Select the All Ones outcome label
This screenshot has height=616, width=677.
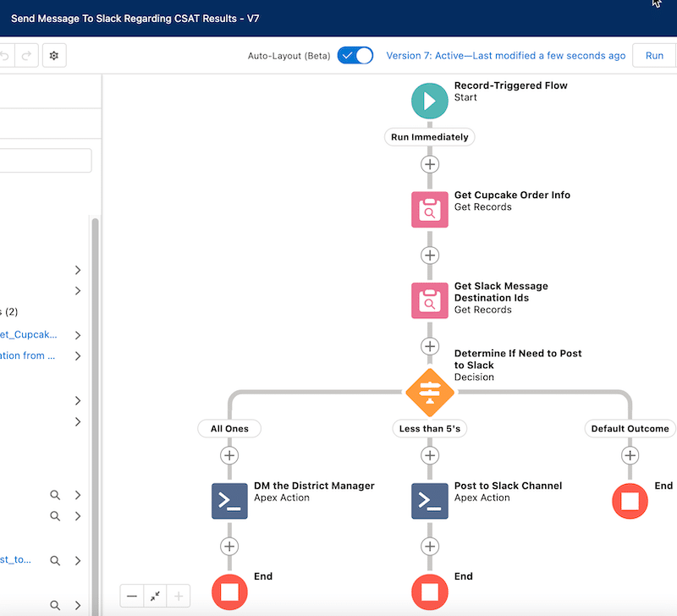click(229, 429)
